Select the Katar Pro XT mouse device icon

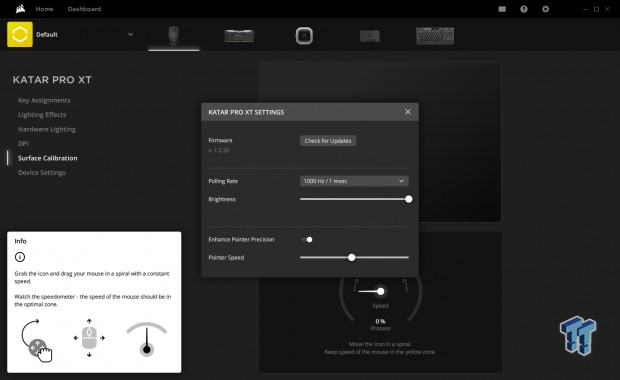pyautogui.click(x=174, y=36)
